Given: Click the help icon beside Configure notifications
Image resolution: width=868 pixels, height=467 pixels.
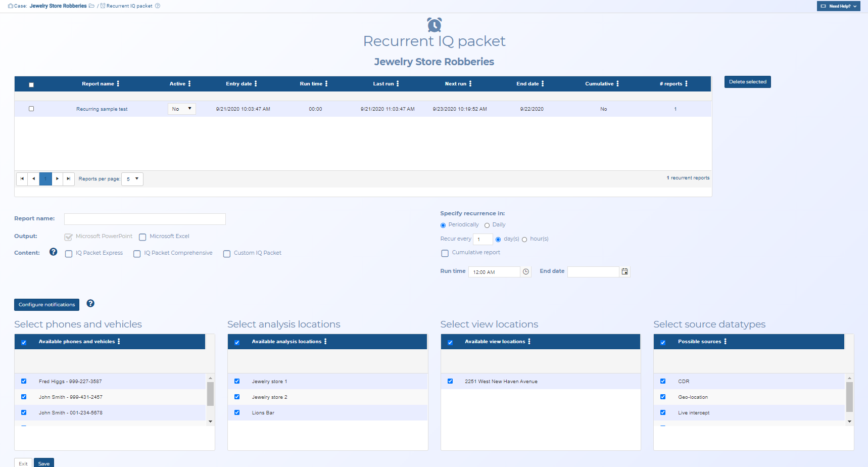Looking at the screenshot, I should click(90, 303).
